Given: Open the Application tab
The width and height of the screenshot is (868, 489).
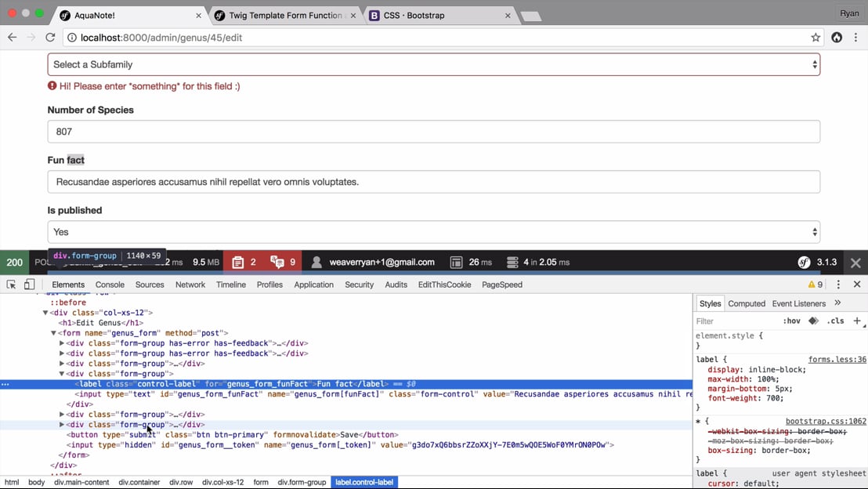Looking at the screenshot, I should click(x=314, y=284).
